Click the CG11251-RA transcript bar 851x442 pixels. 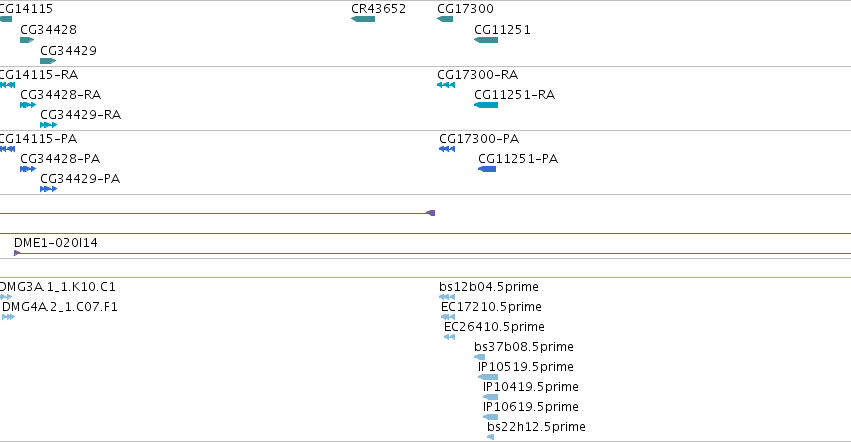point(486,105)
